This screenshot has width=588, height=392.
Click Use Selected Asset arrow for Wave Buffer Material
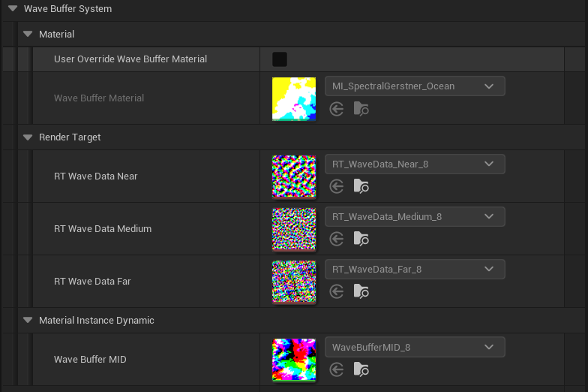coord(337,109)
